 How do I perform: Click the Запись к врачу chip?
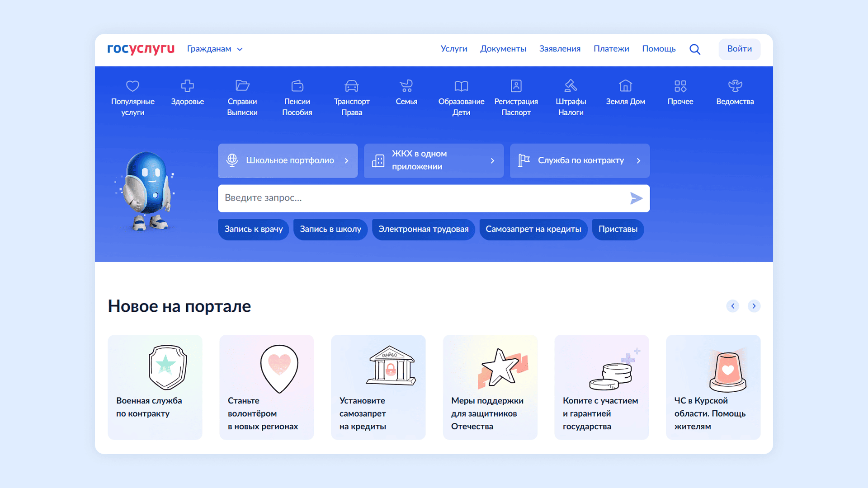click(x=253, y=229)
